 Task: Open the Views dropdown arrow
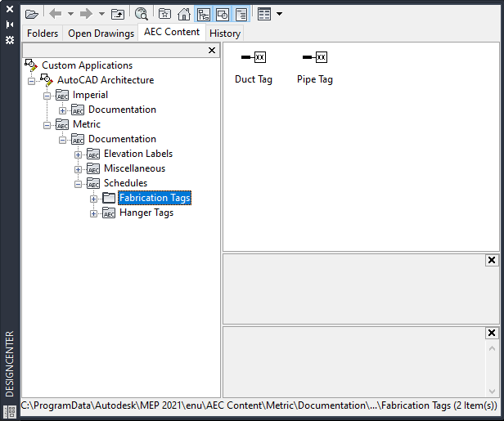click(279, 14)
